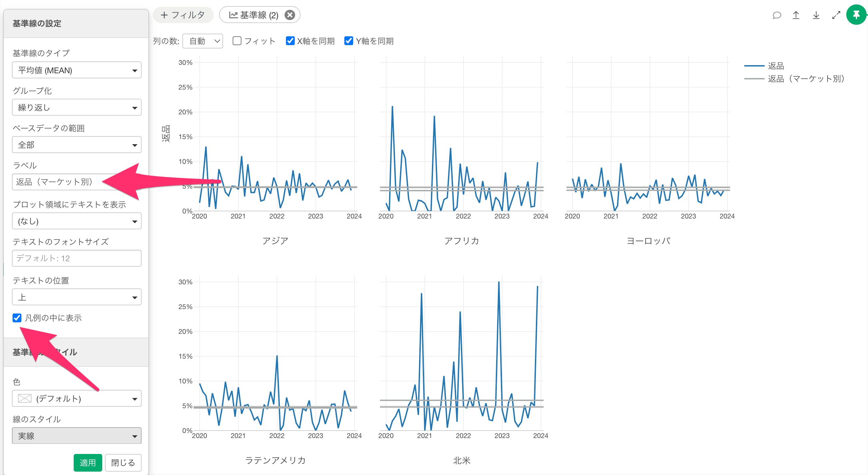Click the 適用 apply button
This screenshot has height=475, width=868.
click(88, 463)
